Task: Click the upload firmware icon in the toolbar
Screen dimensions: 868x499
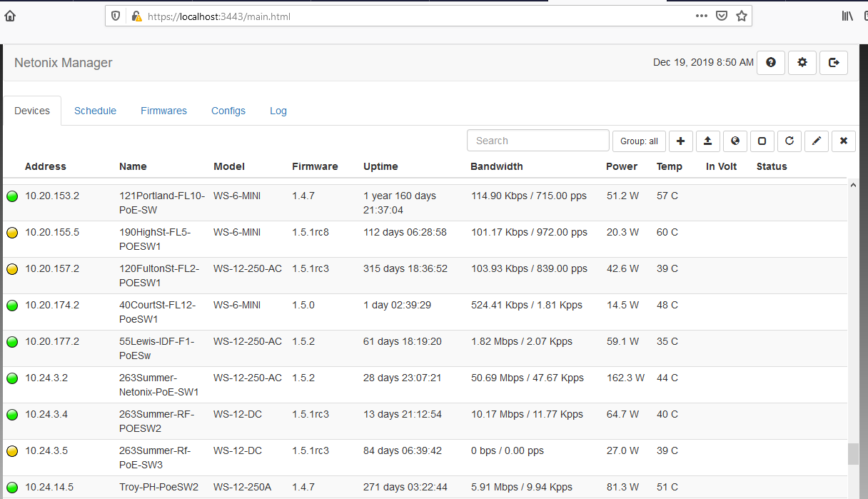Action: (x=707, y=141)
